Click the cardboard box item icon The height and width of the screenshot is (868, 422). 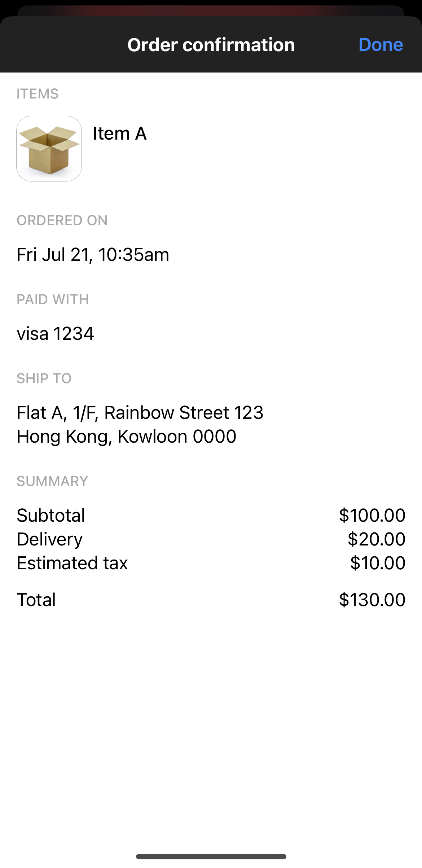(x=49, y=149)
